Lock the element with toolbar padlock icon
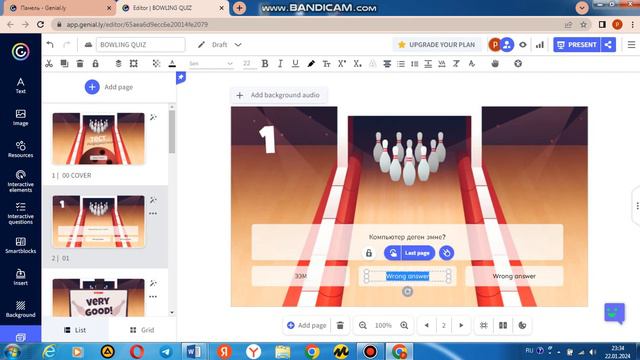Image resolution: width=640 pixels, height=360 pixels. [95, 64]
